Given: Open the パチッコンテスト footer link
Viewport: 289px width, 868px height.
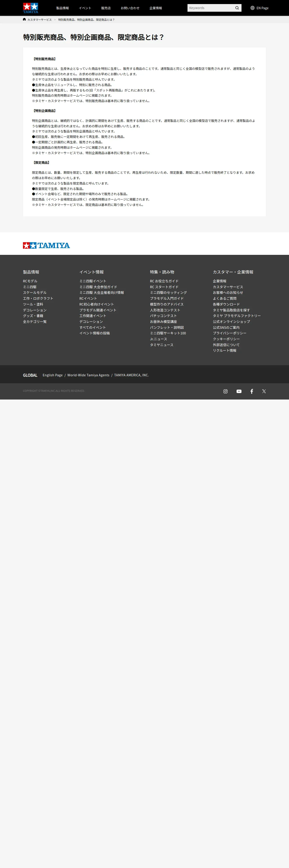Looking at the screenshot, I should coord(163,316).
